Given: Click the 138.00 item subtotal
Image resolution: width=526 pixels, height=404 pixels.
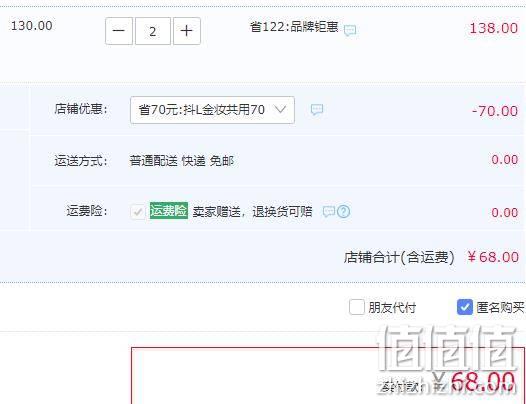Looking at the screenshot, I should pos(493,28).
